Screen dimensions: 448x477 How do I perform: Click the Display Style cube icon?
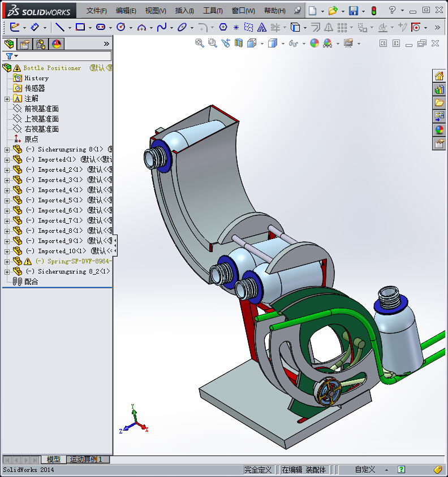click(273, 43)
